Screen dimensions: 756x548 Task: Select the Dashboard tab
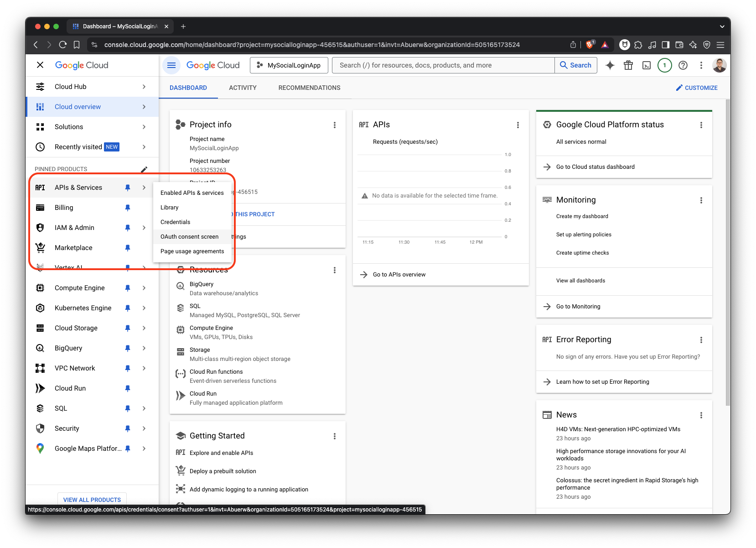188,88
